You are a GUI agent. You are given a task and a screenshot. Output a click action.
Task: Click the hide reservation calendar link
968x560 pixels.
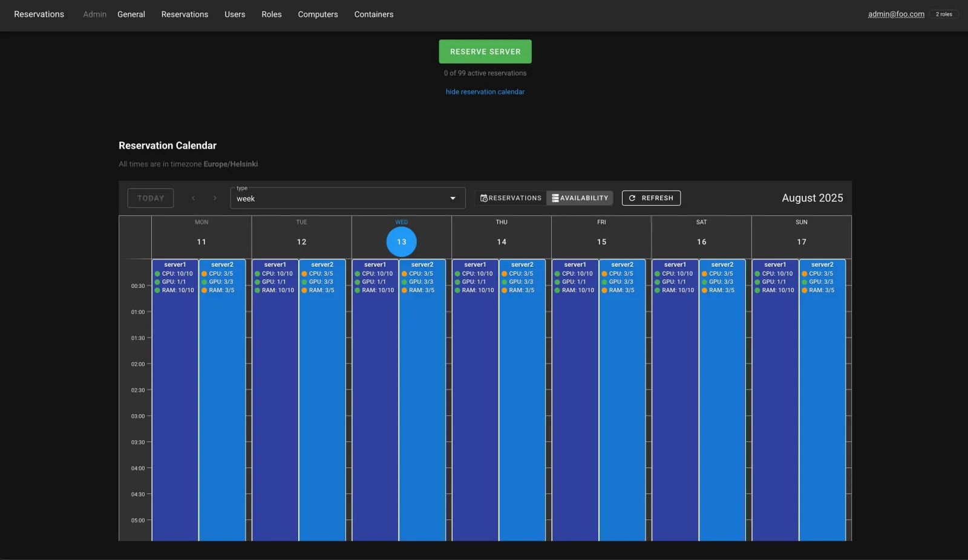[485, 92]
